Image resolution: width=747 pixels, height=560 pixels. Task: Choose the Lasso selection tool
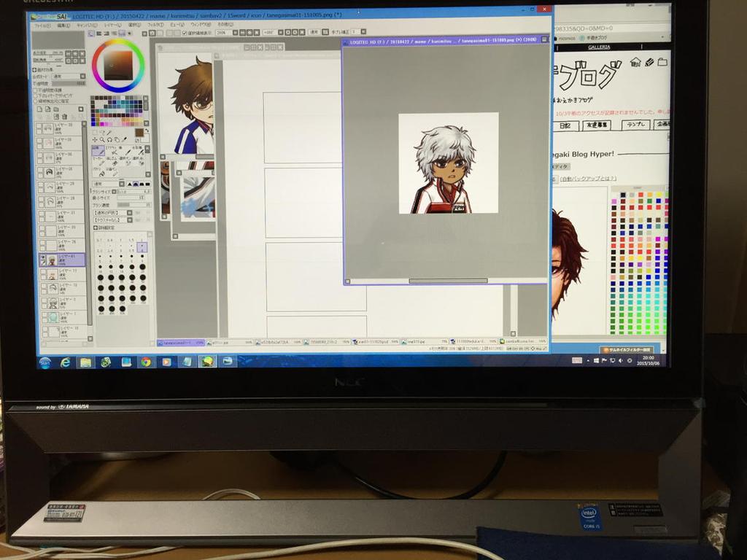tap(101, 132)
